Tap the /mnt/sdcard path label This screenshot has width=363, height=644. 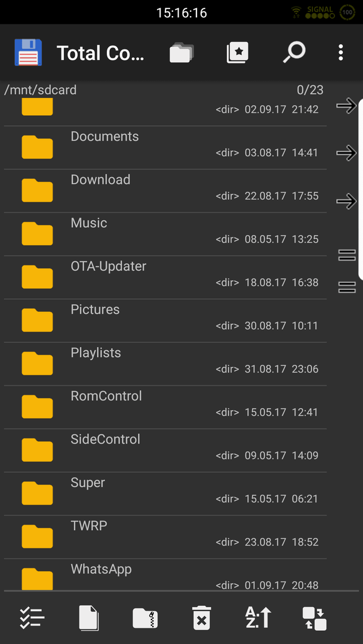click(40, 90)
